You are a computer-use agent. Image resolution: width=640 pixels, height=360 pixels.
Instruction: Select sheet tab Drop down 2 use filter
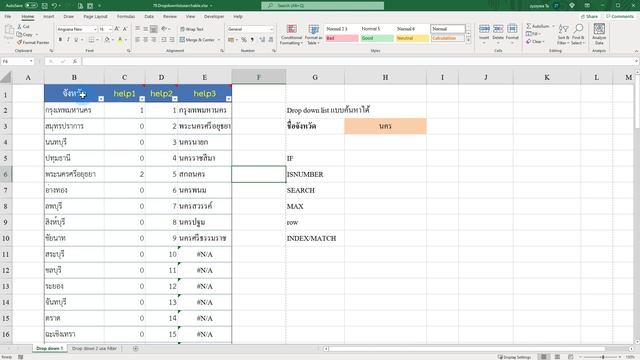pyautogui.click(x=94, y=349)
